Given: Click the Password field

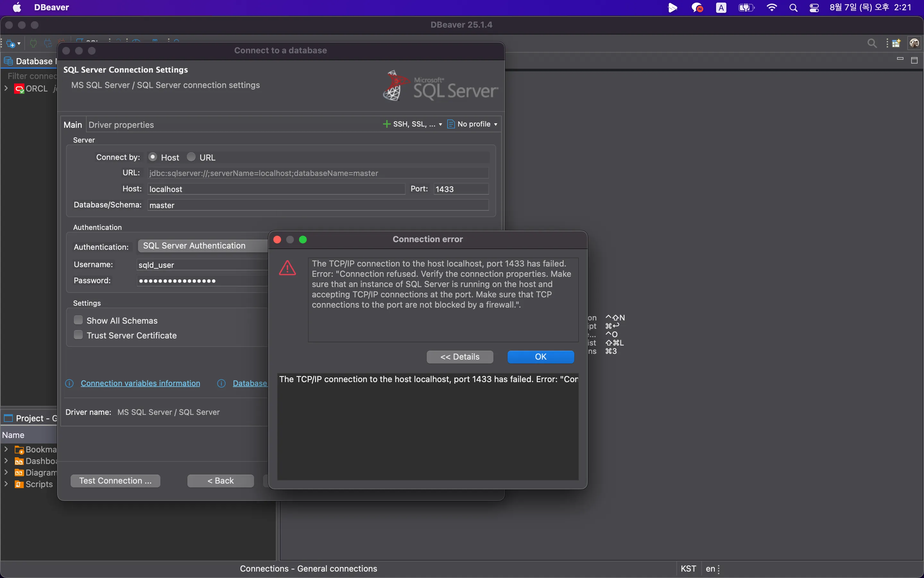Looking at the screenshot, I should 202,281.
